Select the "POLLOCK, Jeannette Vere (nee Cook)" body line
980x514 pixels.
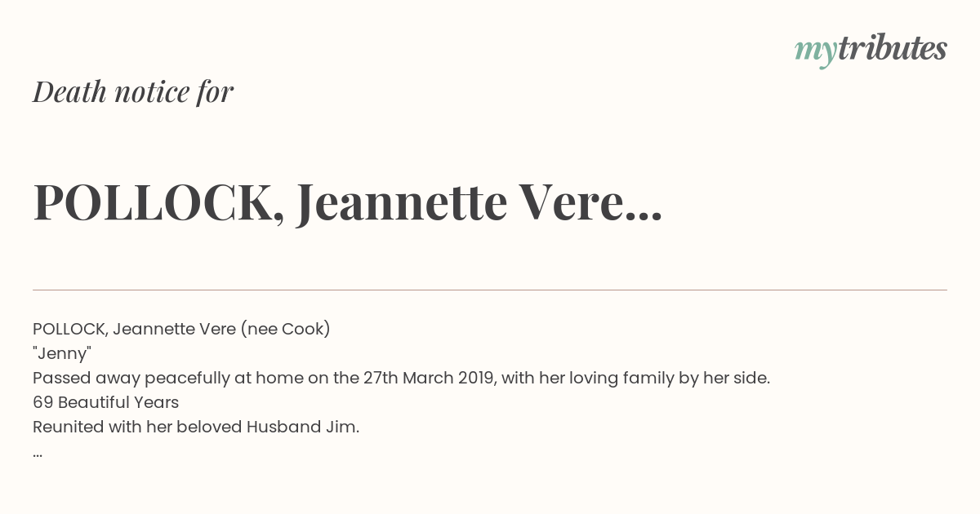[x=181, y=329]
